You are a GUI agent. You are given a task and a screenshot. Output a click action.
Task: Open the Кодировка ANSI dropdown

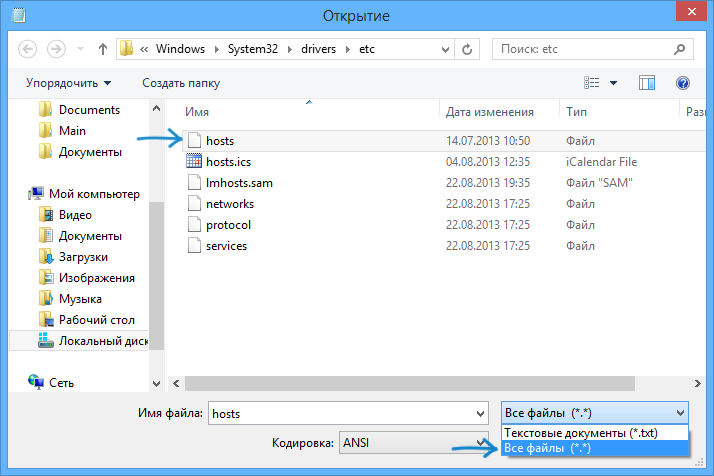[413, 442]
